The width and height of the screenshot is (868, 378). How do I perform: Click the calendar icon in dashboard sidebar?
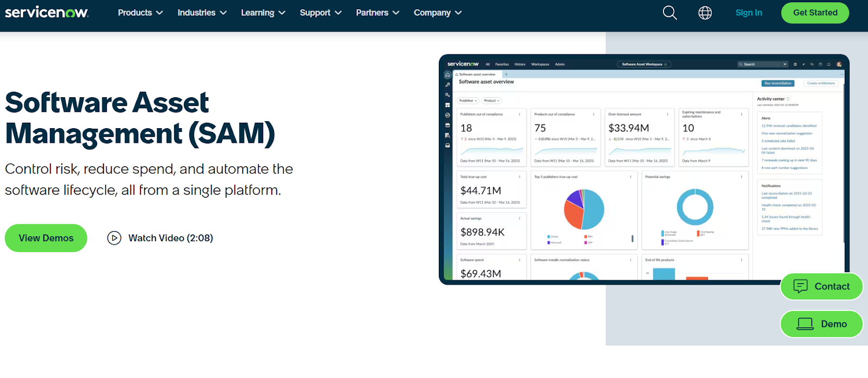coord(448,125)
